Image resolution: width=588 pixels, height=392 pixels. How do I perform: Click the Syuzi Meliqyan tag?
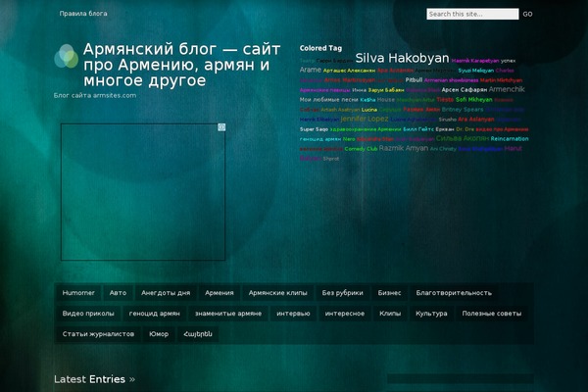point(476,71)
